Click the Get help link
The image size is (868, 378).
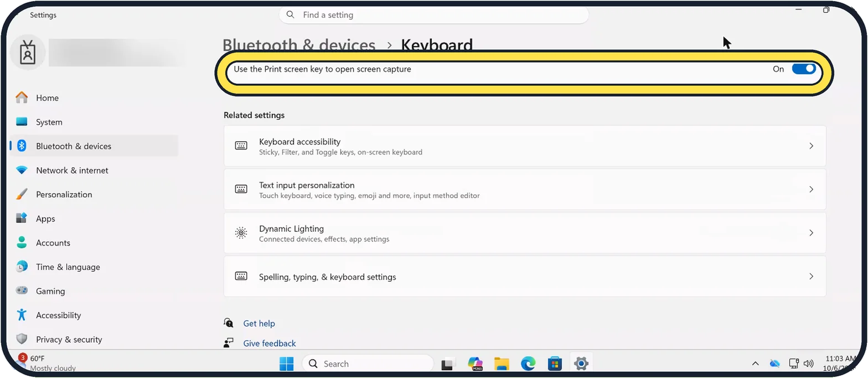tap(259, 323)
